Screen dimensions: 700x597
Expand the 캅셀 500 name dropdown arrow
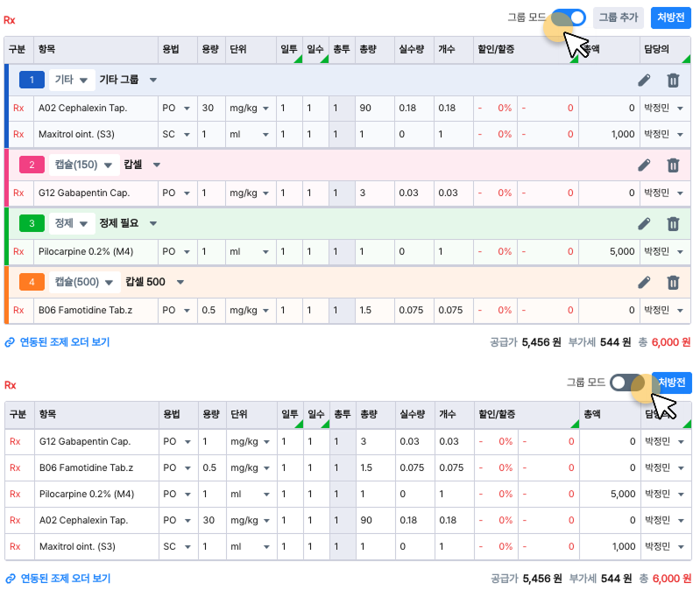180,282
